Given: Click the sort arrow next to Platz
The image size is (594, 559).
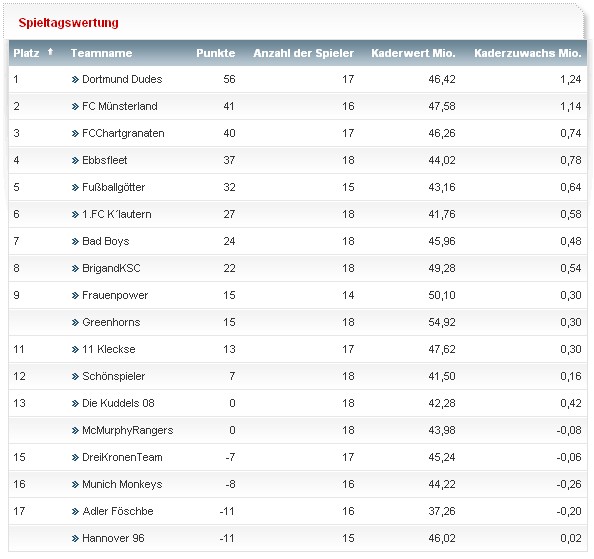Looking at the screenshot, I should [50, 52].
